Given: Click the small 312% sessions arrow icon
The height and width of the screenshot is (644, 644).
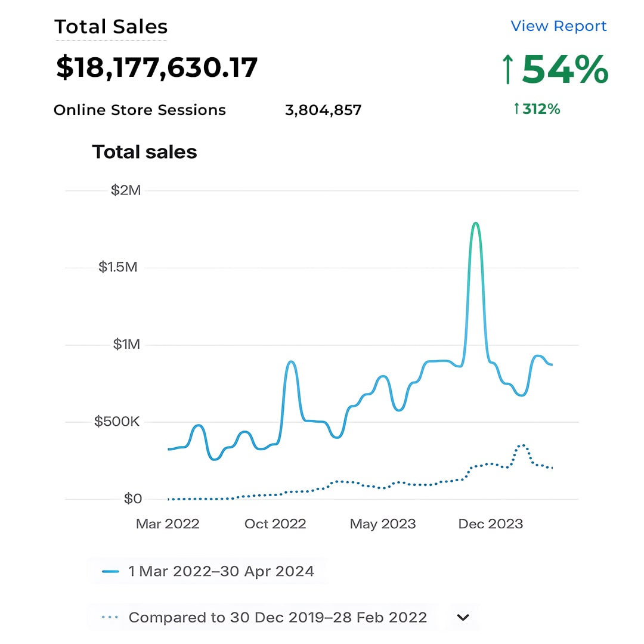Looking at the screenshot, I should (516, 109).
